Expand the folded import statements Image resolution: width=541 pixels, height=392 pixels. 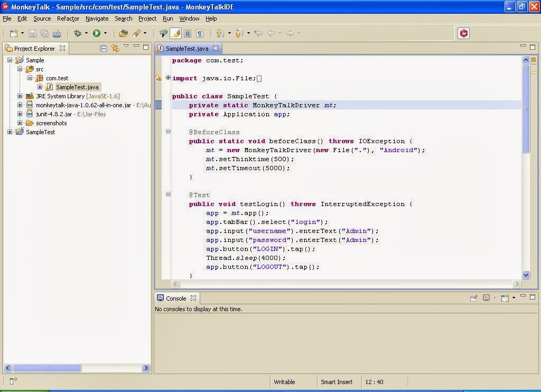pos(168,77)
